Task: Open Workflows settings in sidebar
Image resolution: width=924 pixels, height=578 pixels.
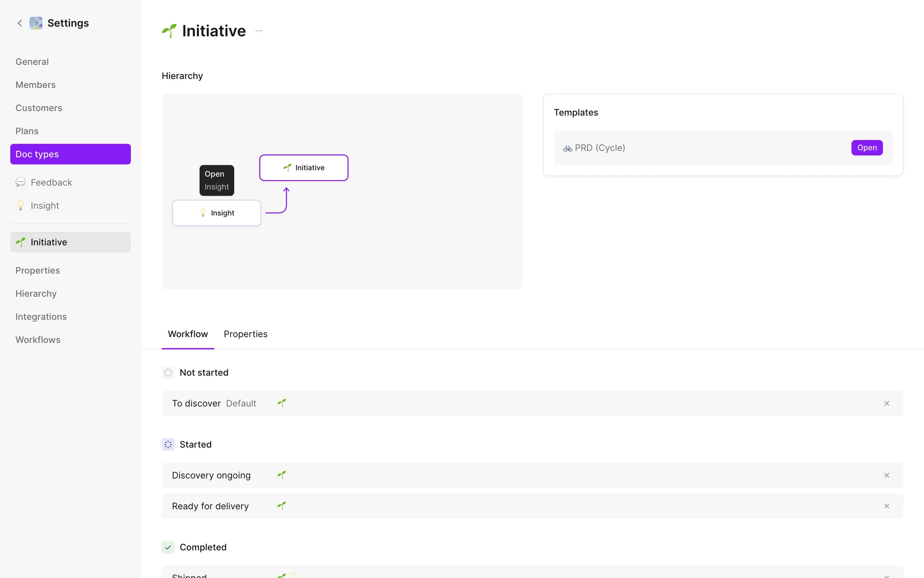Action: pos(38,340)
